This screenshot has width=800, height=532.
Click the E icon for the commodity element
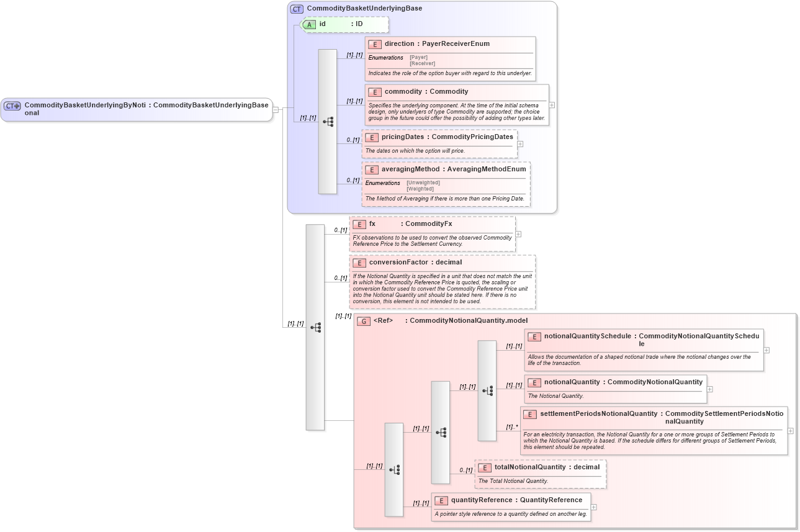[x=375, y=91]
